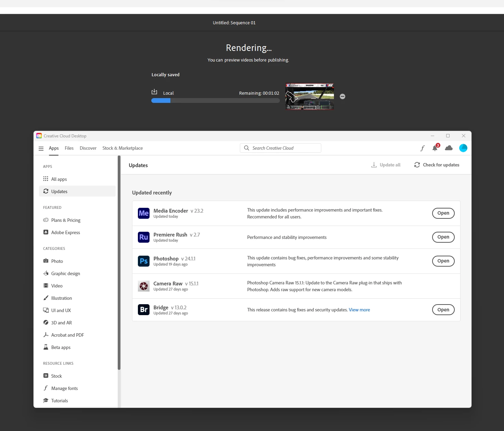The height and width of the screenshot is (431, 504).
Task: Click the sidebar vertical scrollbar
Action: coord(119,262)
